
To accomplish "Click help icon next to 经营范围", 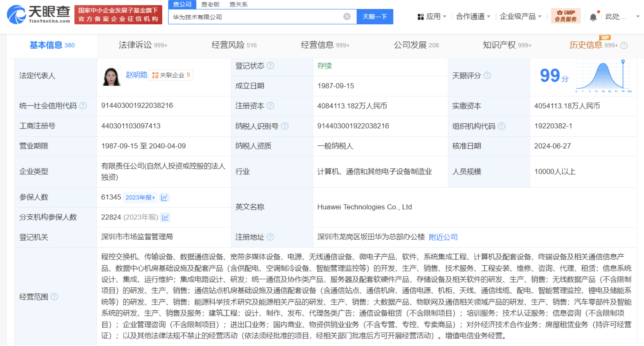I will click(x=54, y=297).
